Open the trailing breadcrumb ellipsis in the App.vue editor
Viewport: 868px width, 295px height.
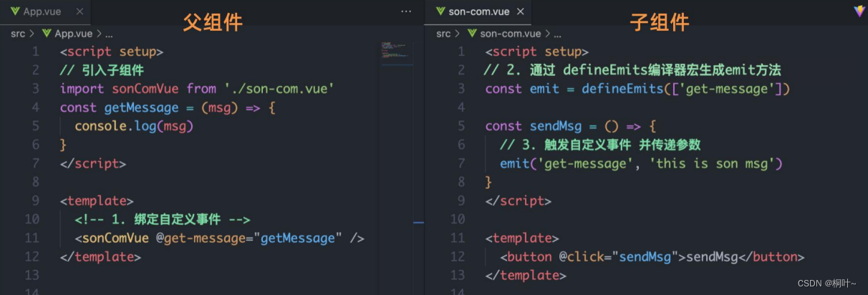(x=109, y=34)
